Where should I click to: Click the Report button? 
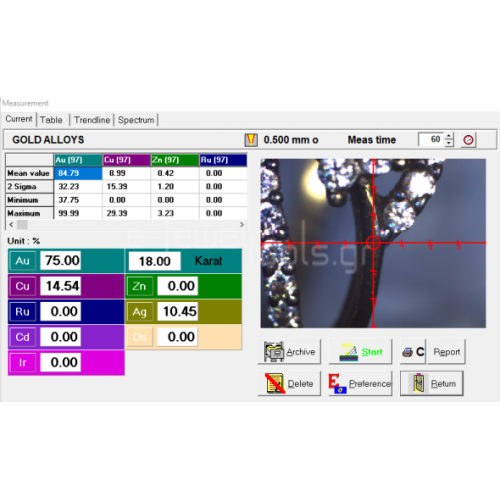tap(447, 351)
